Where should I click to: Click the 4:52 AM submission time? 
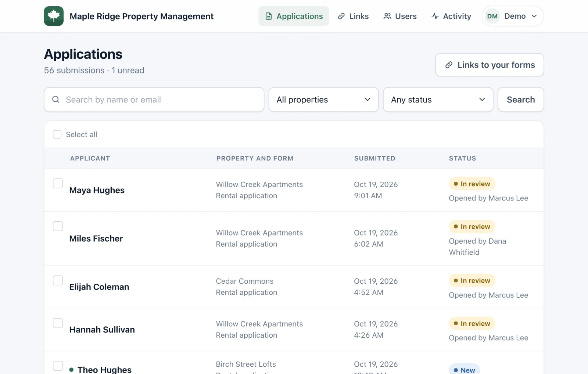tap(369, 293)
